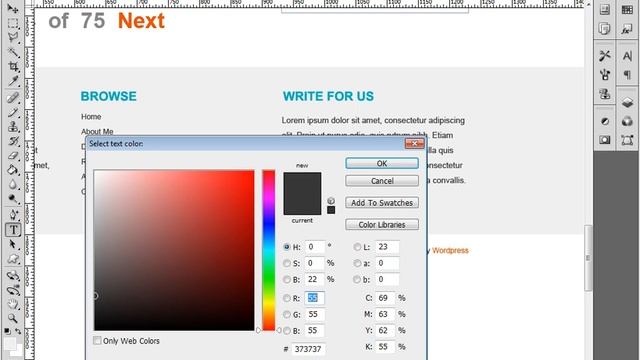Open Color Libraries

pos(382,225)
